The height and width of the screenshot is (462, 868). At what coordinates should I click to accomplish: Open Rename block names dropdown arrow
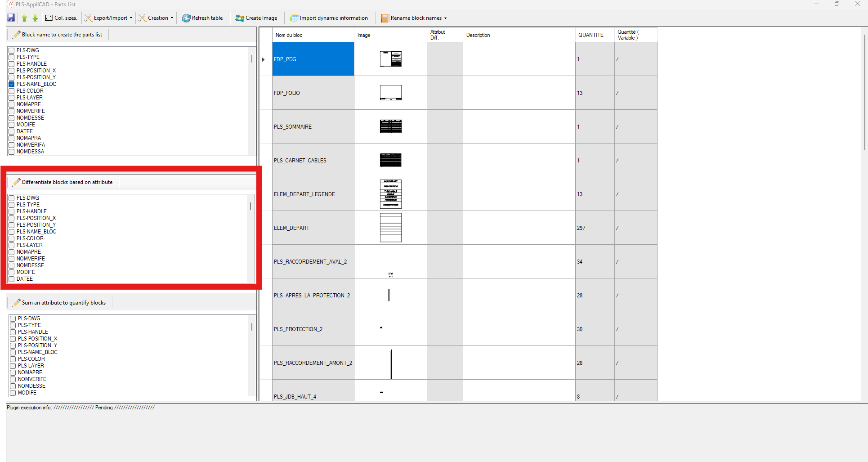[445, 18]
